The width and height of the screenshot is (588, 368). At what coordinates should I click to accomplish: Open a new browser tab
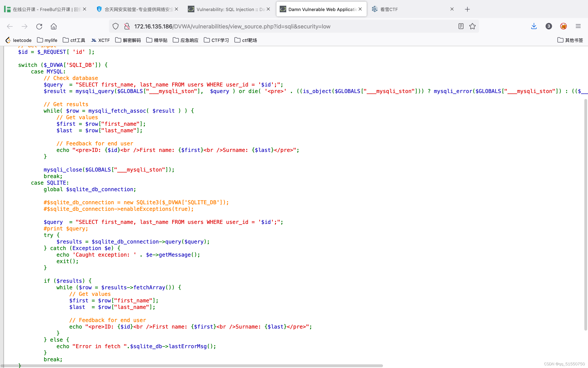(467, 9)
